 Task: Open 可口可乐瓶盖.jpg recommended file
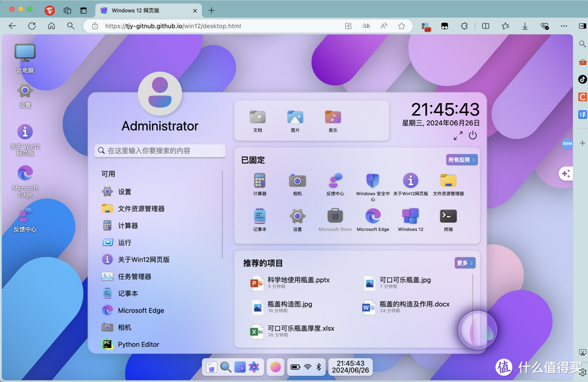click(x=397, y=283)
